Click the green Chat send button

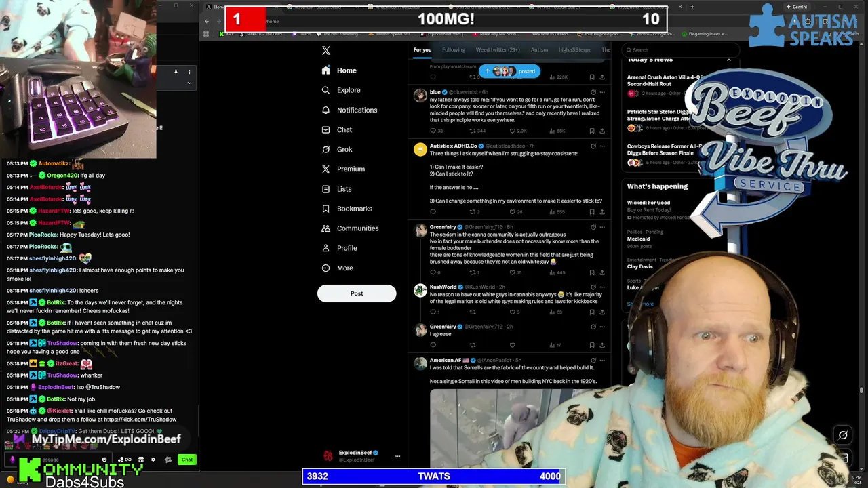187,460
